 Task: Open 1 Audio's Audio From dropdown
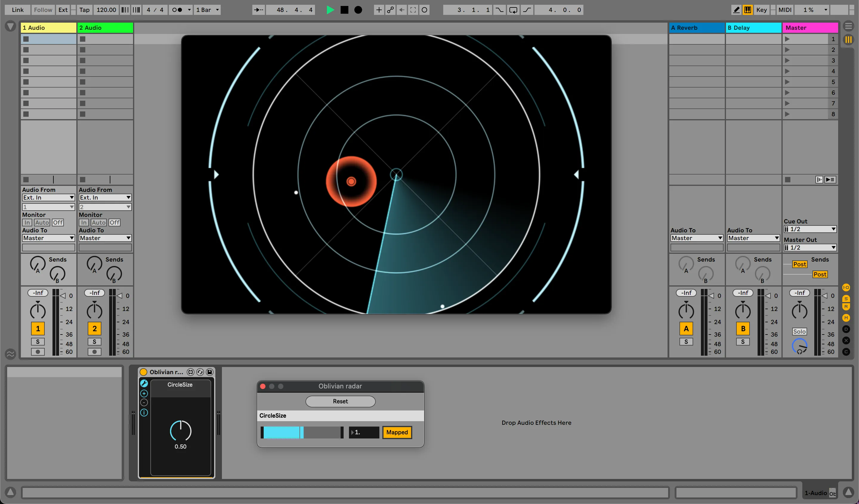coord(48,197)
